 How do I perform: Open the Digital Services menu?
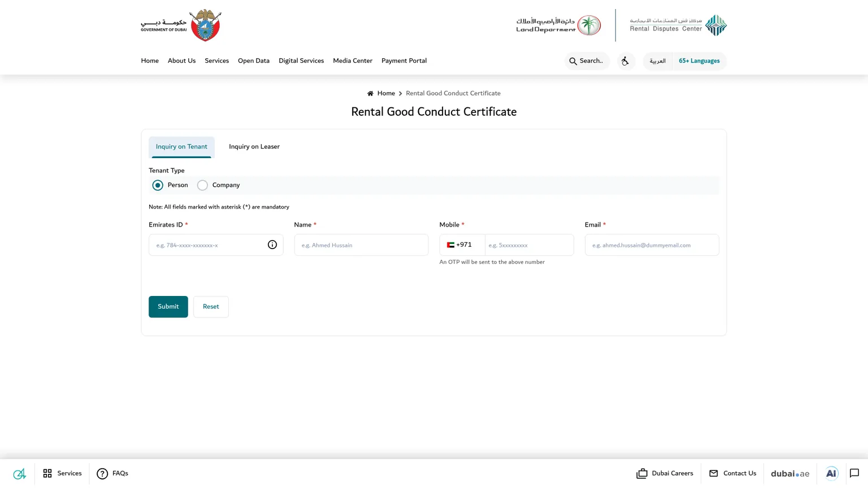click(301, 61)
